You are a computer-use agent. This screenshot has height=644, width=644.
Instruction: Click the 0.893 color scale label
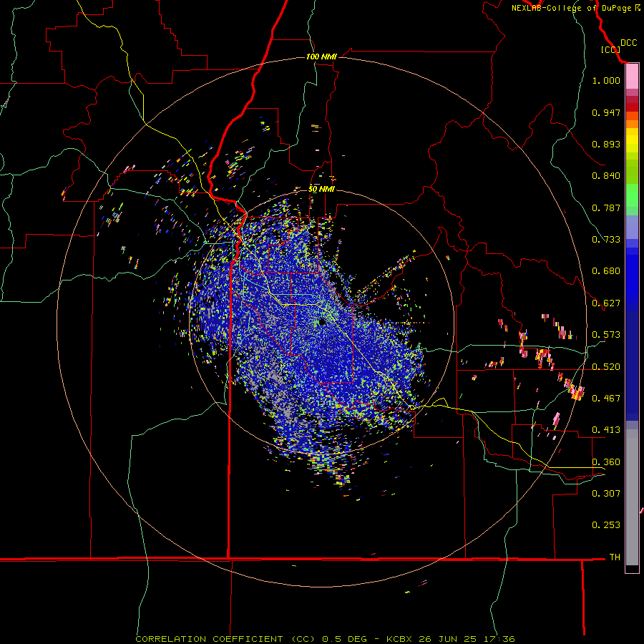click(x=606, y=144)
